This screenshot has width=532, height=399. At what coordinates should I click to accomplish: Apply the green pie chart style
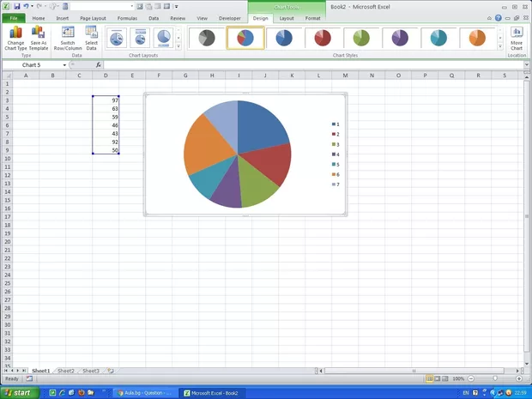(x=362, y=38)
